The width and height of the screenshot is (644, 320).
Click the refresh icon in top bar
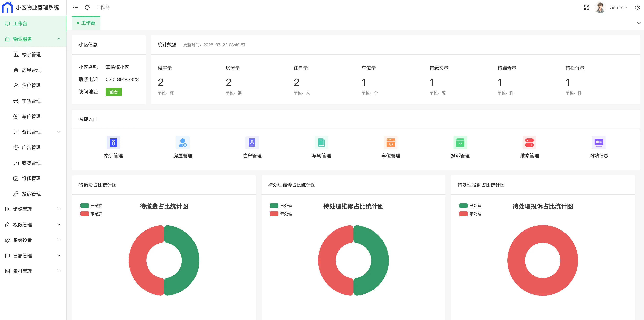click(x=87, y=8)
